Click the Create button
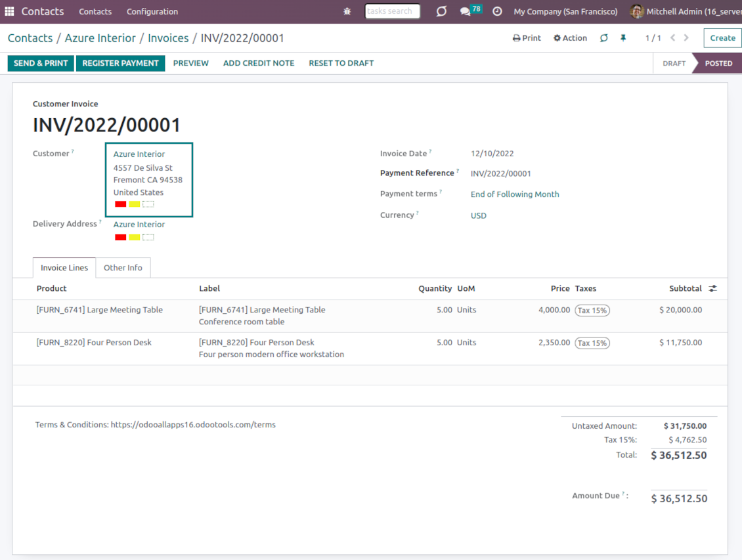 pos(722,38)
